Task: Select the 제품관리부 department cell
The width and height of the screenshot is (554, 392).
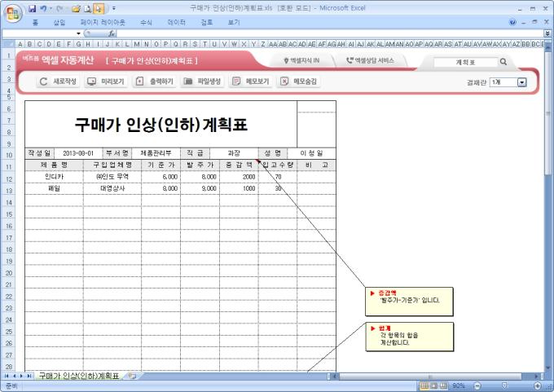Action: click(x=156, y=153)
